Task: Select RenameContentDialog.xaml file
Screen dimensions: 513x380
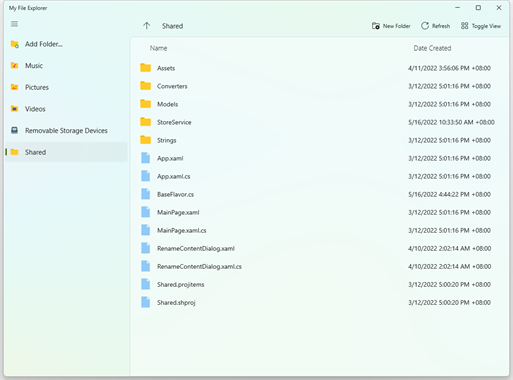Action: coord(319,248)
